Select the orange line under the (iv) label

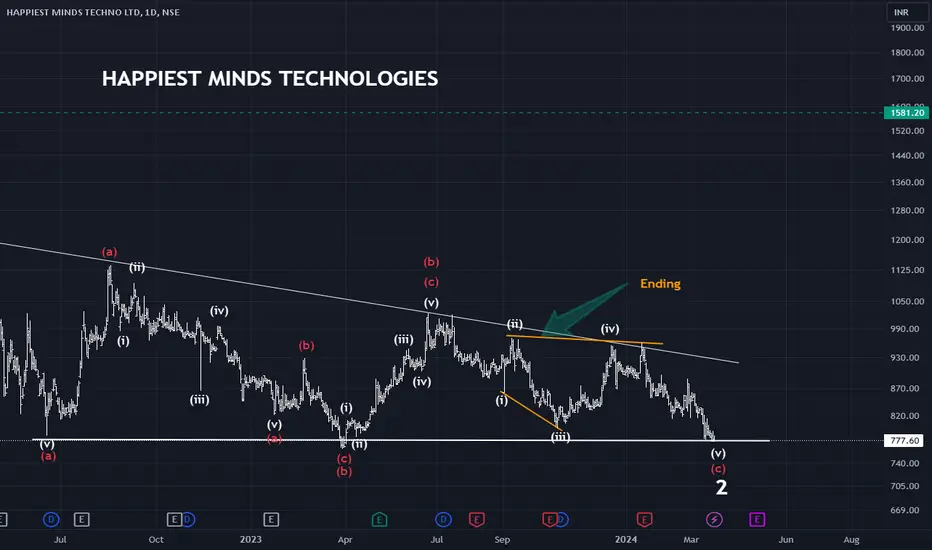point(584,340)
